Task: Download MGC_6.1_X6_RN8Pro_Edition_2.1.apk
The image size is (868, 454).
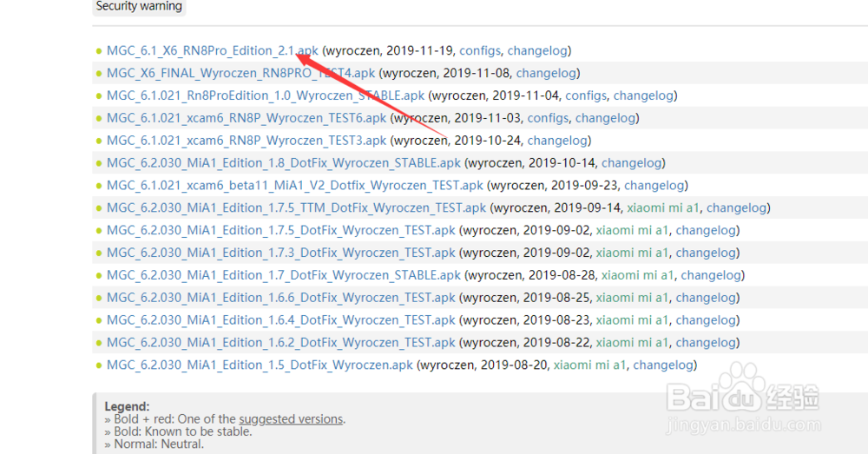Action: tap(212, 51)
